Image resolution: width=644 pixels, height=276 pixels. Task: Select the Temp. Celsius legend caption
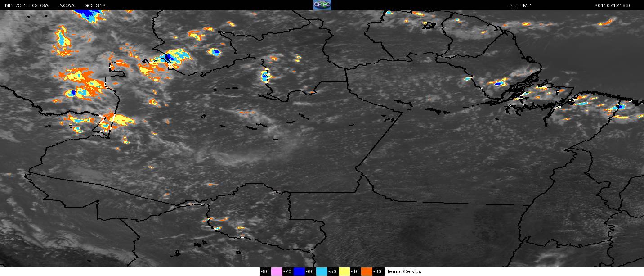coord(404,271)
